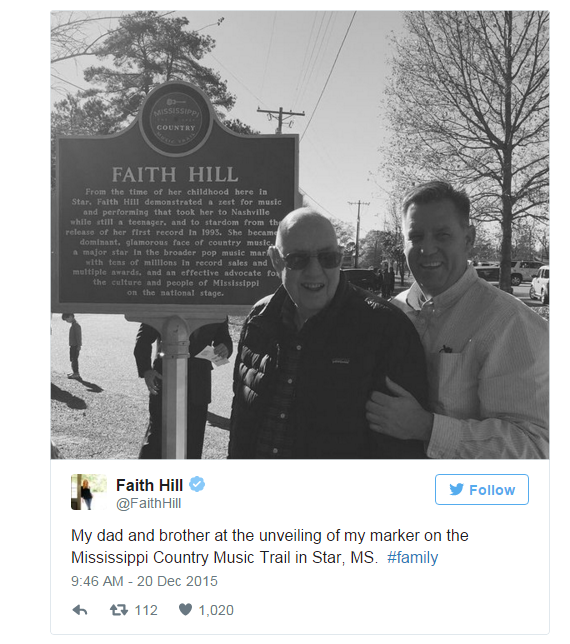Open the 9:46 AM timestamp link
570x644 pixels.
point(97,581)
